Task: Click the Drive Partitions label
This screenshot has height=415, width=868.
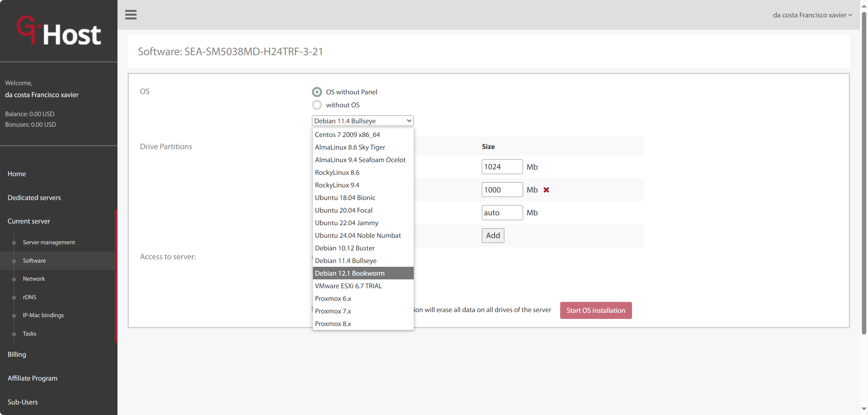Action: point(166,147)
